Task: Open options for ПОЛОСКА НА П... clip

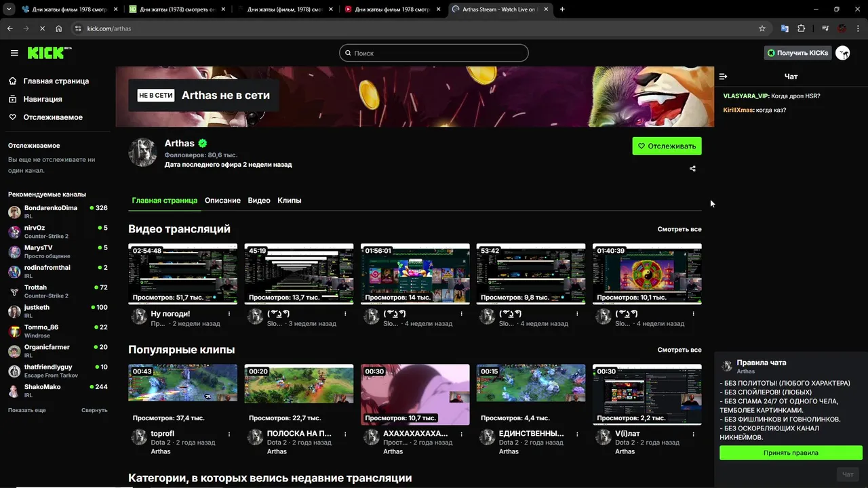Action: pos(345,434)
